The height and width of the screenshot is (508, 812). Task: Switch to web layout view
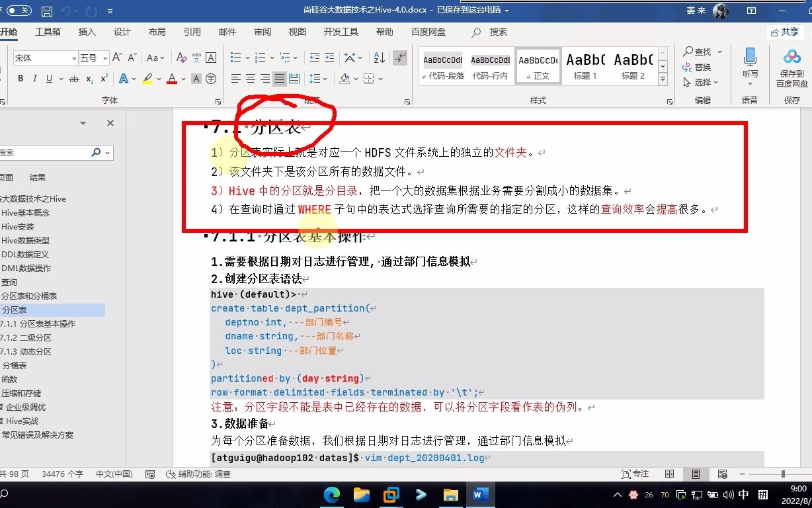pos(722,474)
